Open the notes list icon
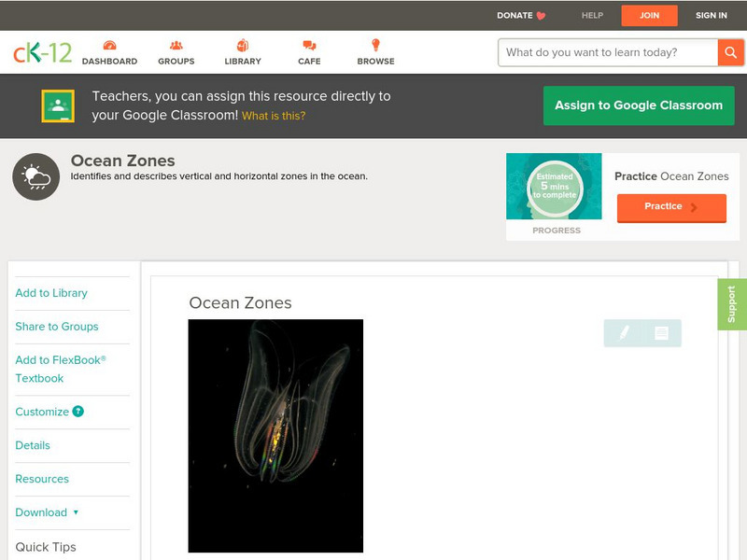Image resolution: width=747 pixels, height=560 pixels. tap(661, 333)
